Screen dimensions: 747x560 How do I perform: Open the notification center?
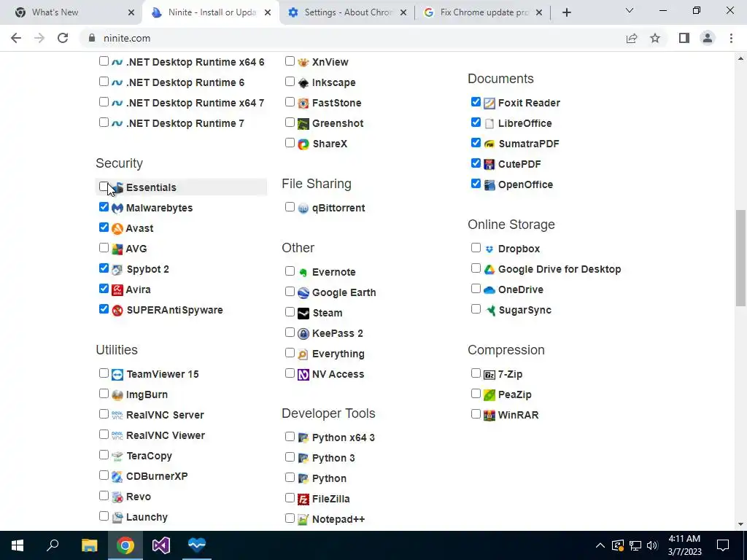723,545
